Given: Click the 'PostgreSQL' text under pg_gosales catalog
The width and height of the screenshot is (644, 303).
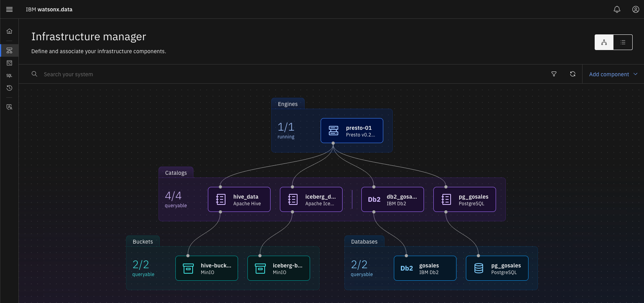Looking at the screenshot, I should tap(471, 204).
